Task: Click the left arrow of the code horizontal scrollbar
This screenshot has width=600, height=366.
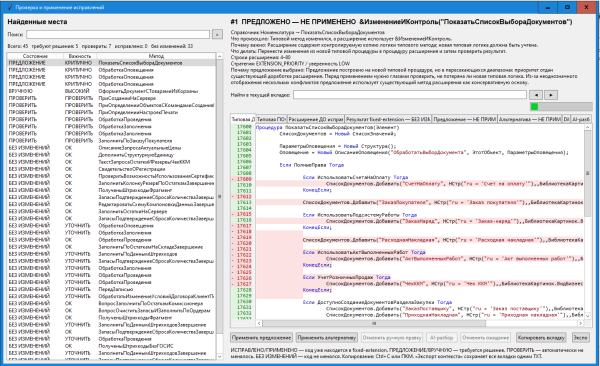Action: point(259,324)
